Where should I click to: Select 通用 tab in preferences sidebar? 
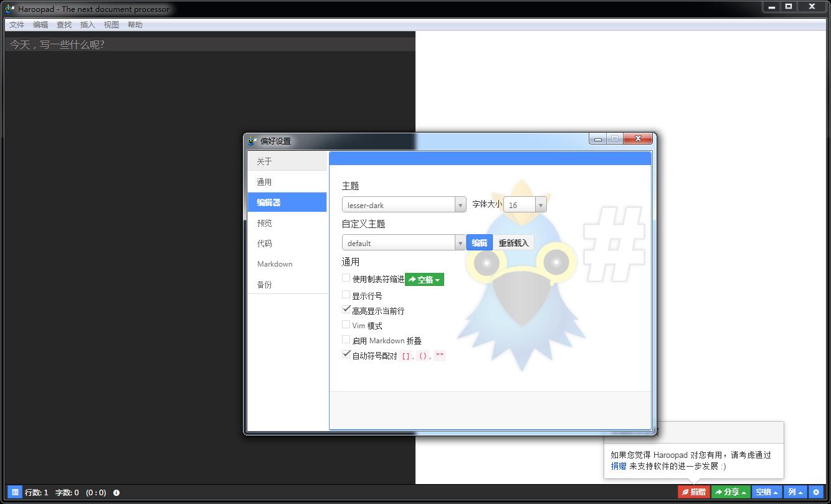pos(287,182)
